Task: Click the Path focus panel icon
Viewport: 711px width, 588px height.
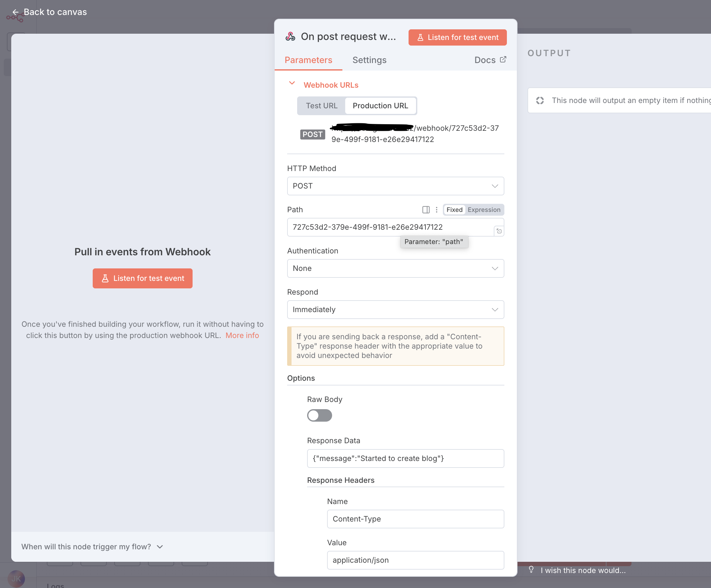Action: [x=426, y=210]
